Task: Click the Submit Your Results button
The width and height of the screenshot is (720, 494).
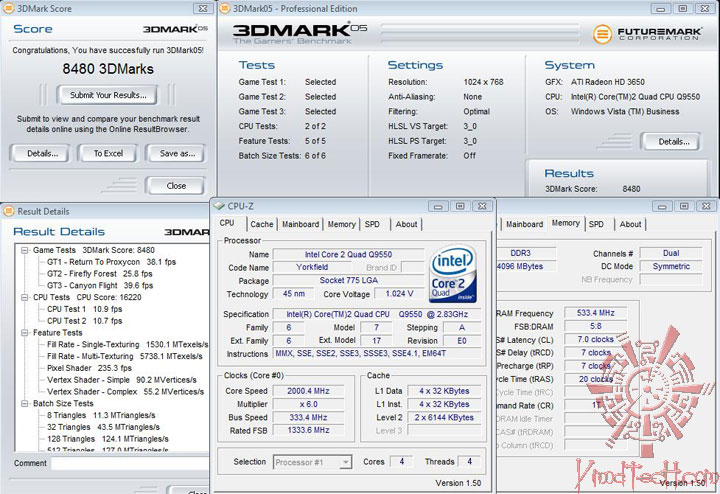Action: coord(107,95)
